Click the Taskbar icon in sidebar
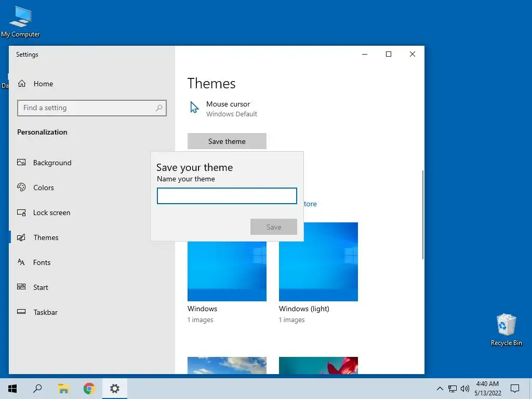 pos(21,312)
